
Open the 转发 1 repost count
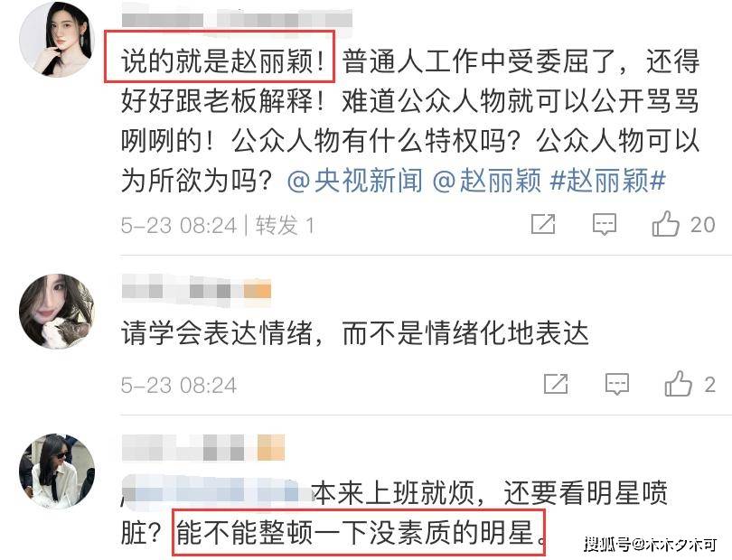click(285, 226)
